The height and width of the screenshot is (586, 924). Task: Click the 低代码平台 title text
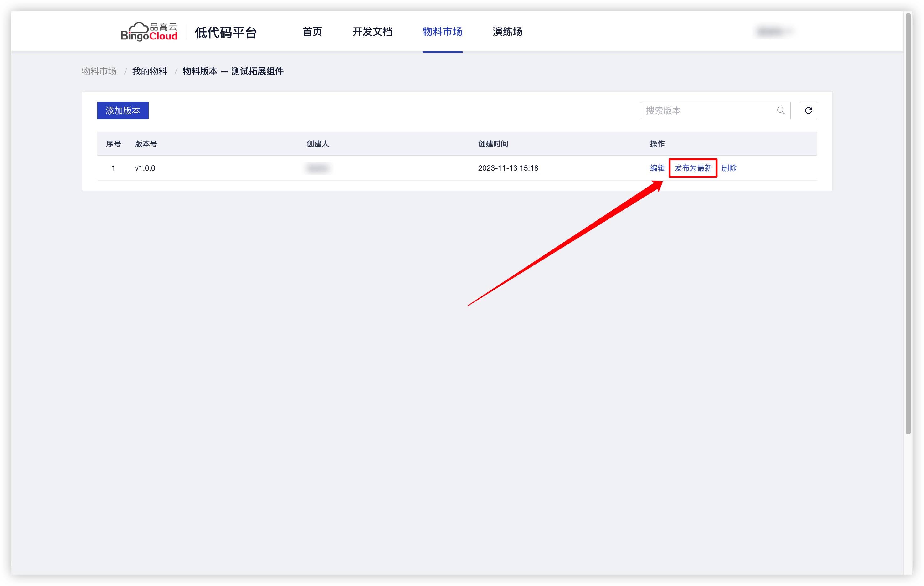coord(226,32)
